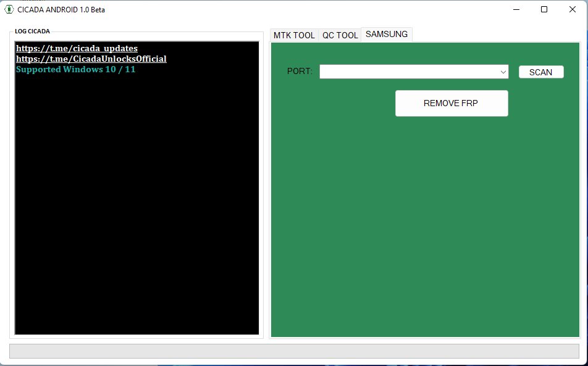Click the 'CICADA ANDROID 1.0 Beta' title text

[x=61, y=9]
